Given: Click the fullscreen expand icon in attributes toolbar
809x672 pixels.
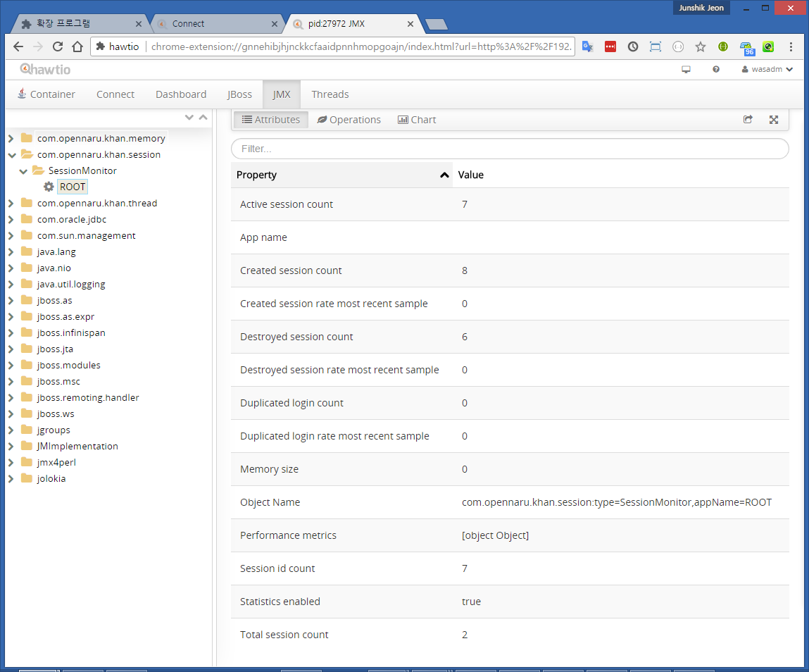Looking at the screenshot, I should click(x=773, y=120).
